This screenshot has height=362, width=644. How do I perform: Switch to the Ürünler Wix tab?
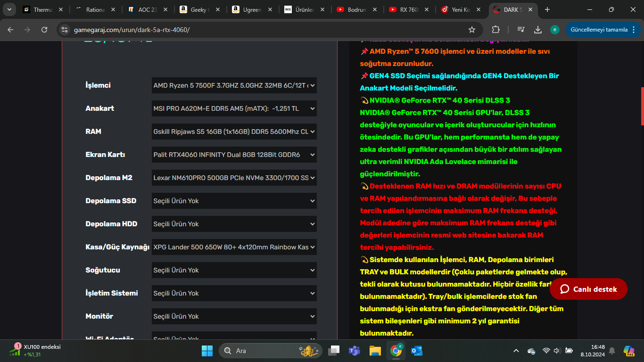pos(305,9)
